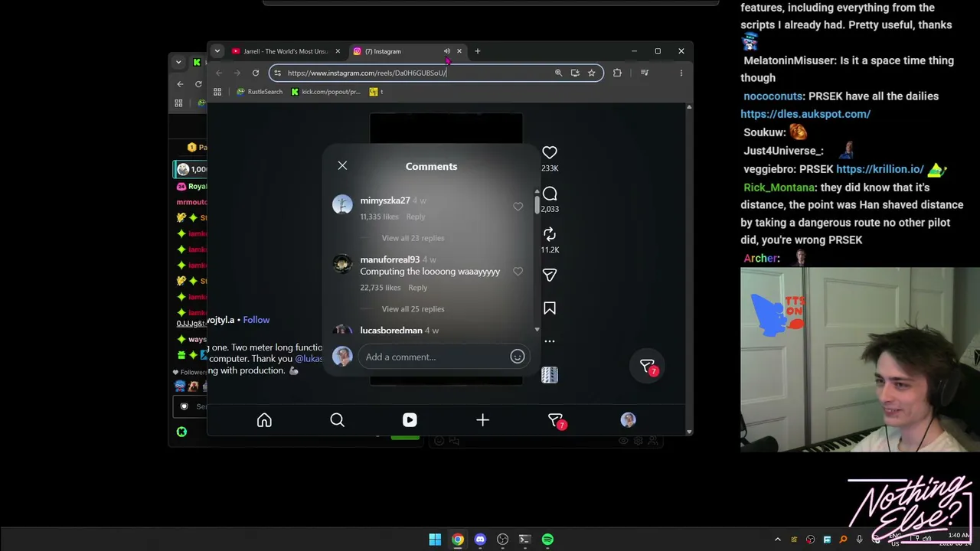Focus the Add a comment field
The image size is (980, 551).
433,357
